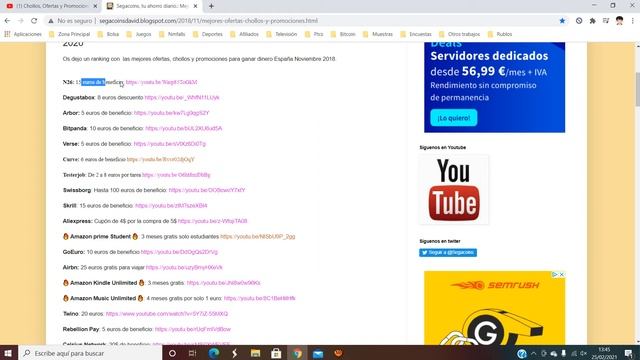Open the Bitpanda YouTube link

coord(184,129)
